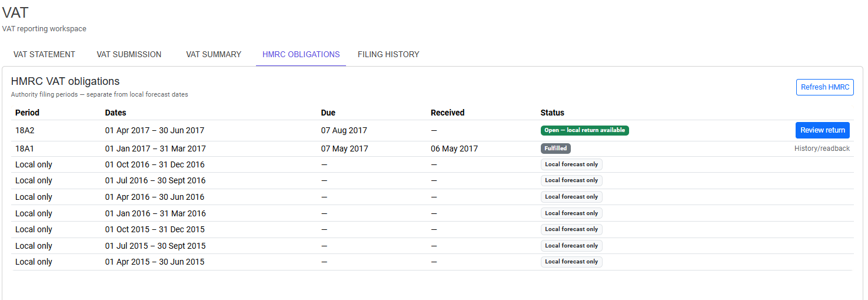
Task: Click due date 07 Aug 2017
Action: 344,130
